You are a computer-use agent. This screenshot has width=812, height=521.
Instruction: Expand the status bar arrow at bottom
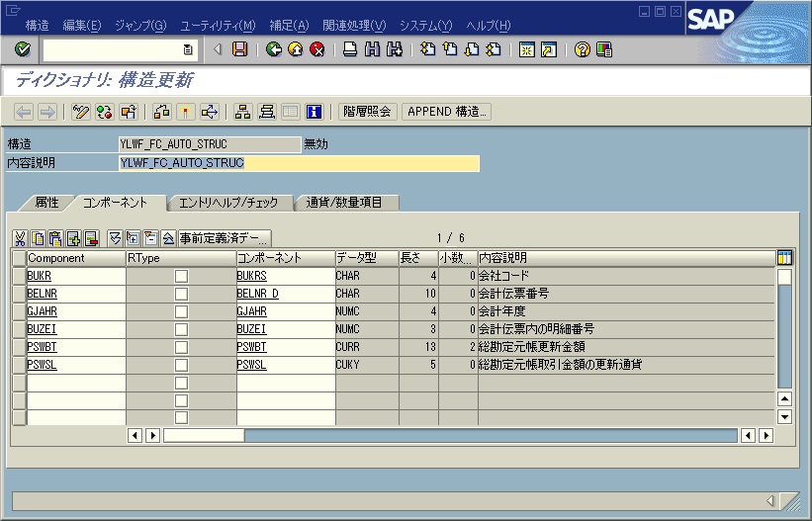(x=768, y=500)
